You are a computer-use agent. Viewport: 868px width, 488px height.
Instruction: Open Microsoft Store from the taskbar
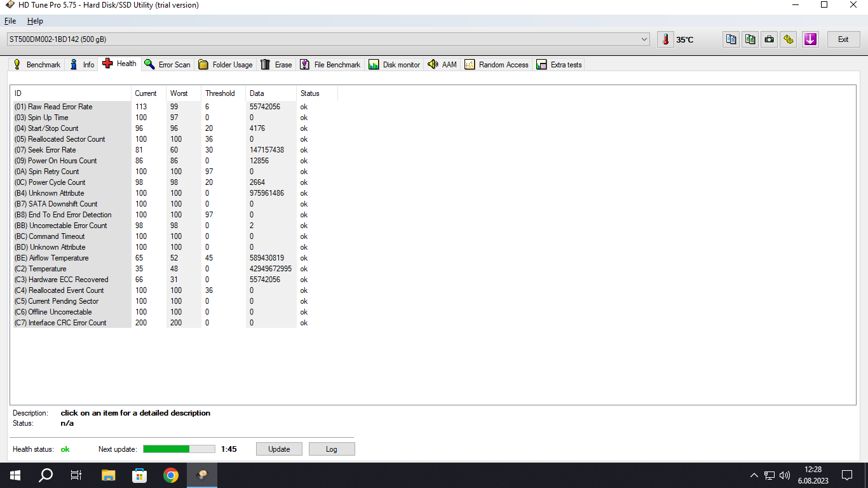click(x=139, y=475)
